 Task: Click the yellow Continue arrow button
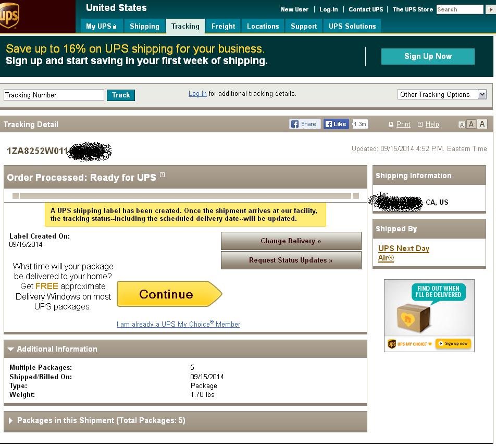pyautogui.click(x=169, y=294)
